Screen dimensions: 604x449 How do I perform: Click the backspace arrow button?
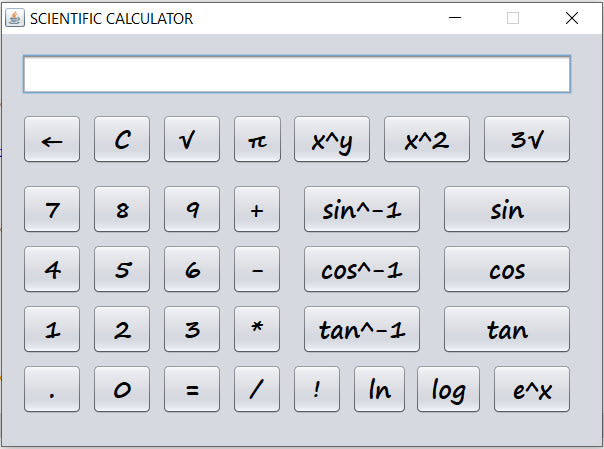52,139
